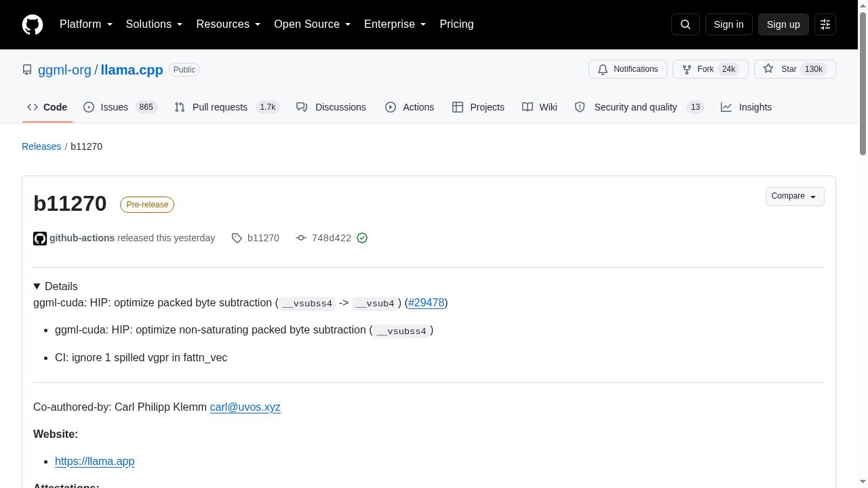Click the github-actions author name

pyautogui.click(x=82, y=238)
